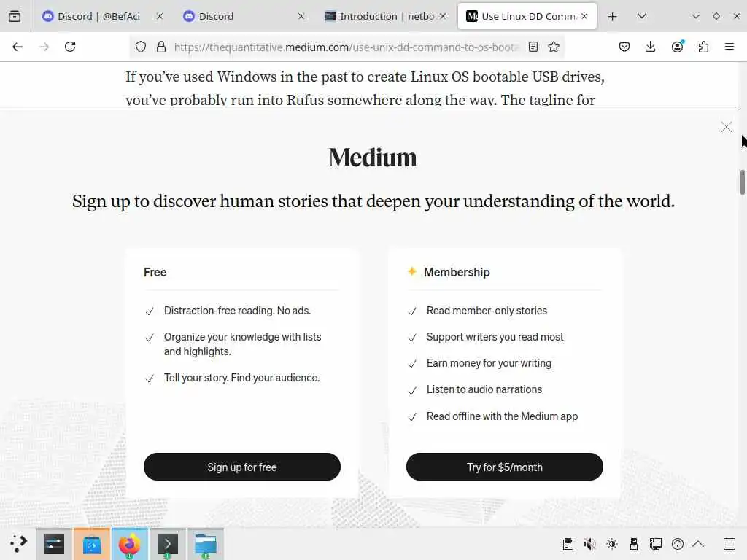The height and width of the screenshot is (560, 747).
Task: Close the Medium sign-up overlay
Action: [x=726, y=127]
